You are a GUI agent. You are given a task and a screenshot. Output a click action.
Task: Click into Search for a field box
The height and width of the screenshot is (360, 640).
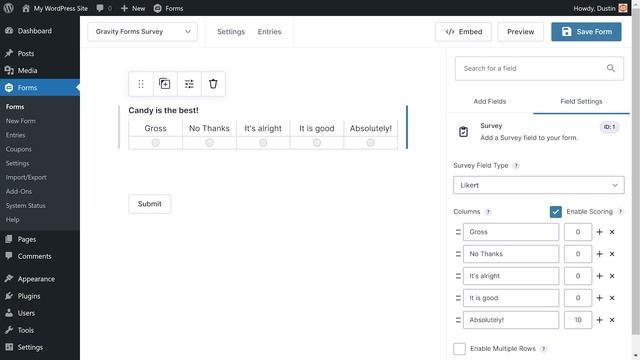coord(539,69)
